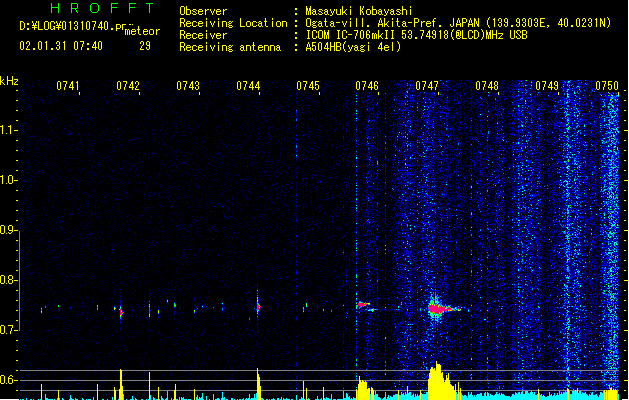The height and width of the screenshot is (400, 629).
Task: Click the Receiver label
Action: (203, 35)
